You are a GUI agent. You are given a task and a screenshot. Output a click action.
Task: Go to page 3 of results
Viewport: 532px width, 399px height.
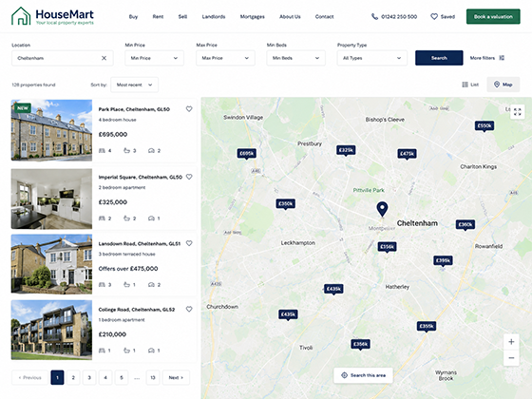[x=89, y=378]
